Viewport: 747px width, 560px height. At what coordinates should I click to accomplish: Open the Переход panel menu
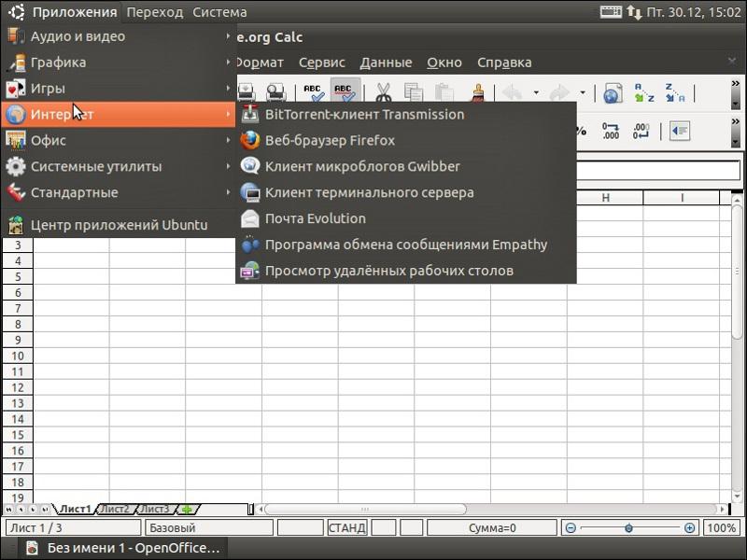(155, 12)
